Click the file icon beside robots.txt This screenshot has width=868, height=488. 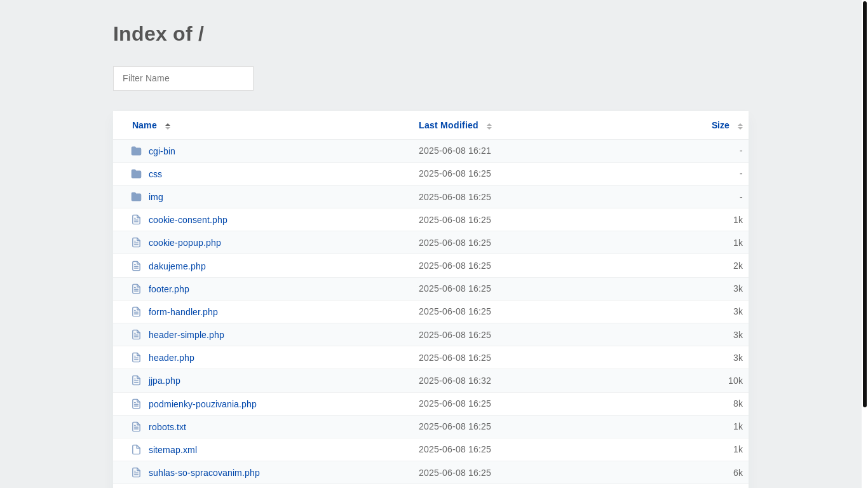(136, 427)
